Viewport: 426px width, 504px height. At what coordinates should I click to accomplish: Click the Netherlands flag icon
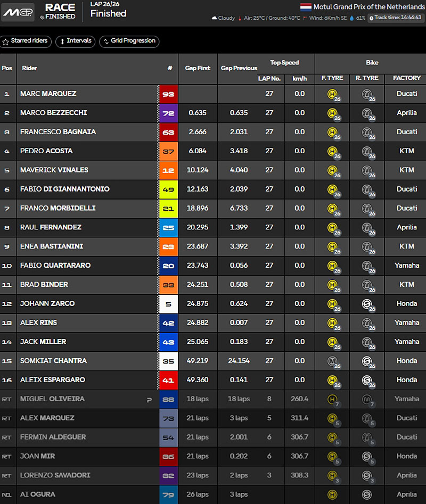(306, 7)
